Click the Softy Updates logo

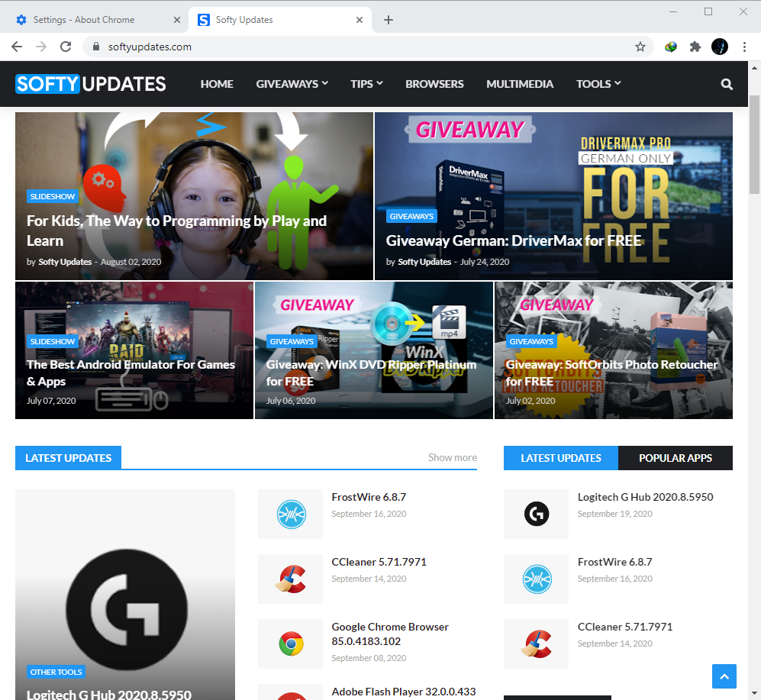[x=91, y=84]
